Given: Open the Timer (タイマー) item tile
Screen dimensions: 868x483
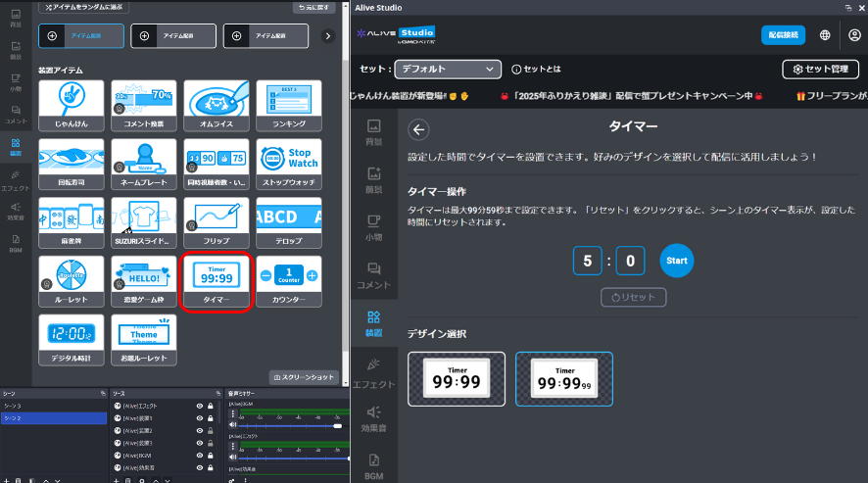Looking at the screenshot, I should pos(217,283).
